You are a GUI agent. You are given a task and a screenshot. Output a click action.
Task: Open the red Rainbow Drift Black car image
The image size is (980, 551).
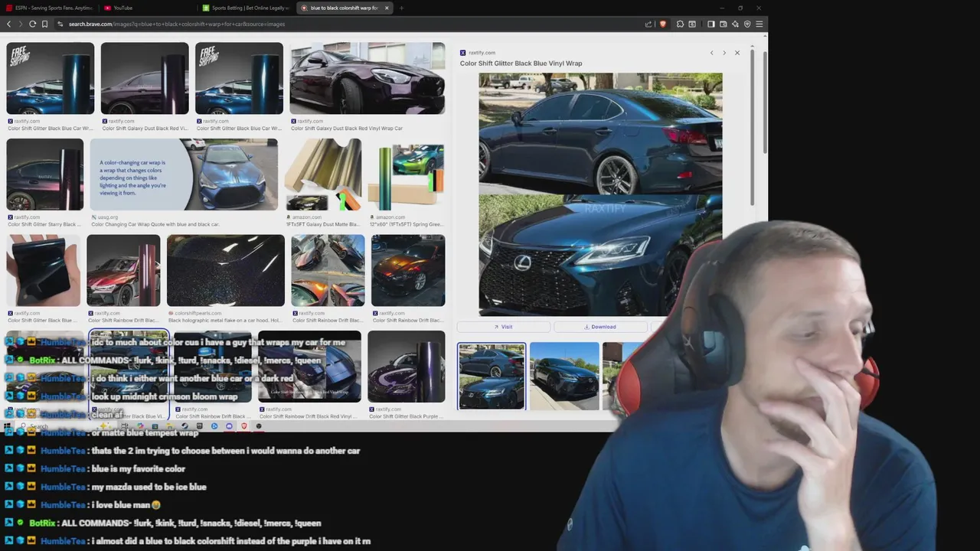pyautogui.click(x=123, y=270)
